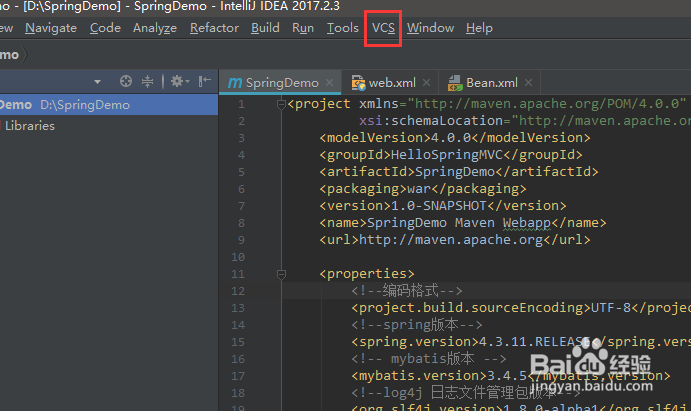Click line number 10 in the gutter
691x411 pixels.
(x=238, y=257)
